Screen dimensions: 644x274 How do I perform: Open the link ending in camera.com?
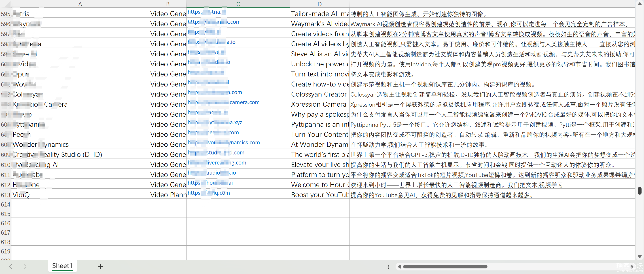(224, 102)
